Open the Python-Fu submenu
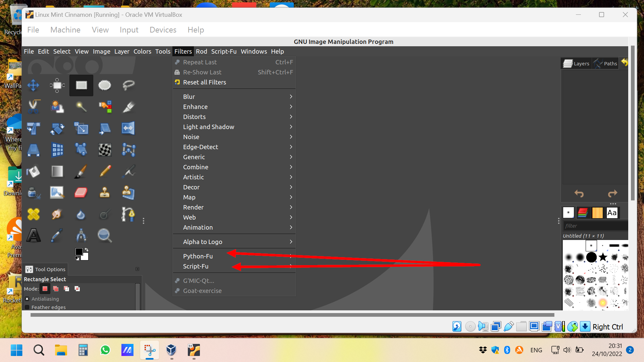 point(234,256)
